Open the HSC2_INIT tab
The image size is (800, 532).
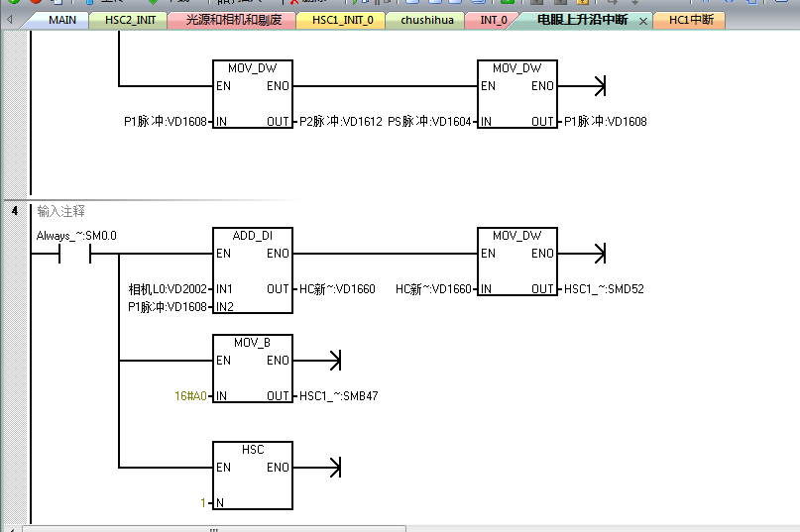(130, 20)
